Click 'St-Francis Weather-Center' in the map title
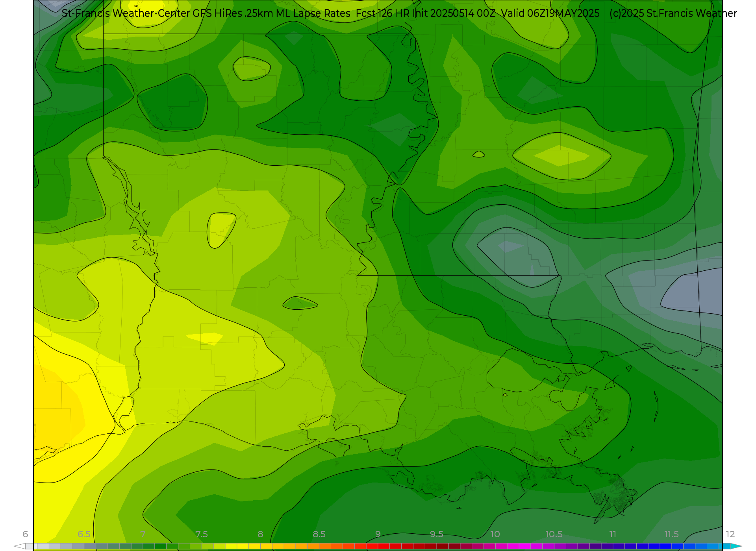 126,13
